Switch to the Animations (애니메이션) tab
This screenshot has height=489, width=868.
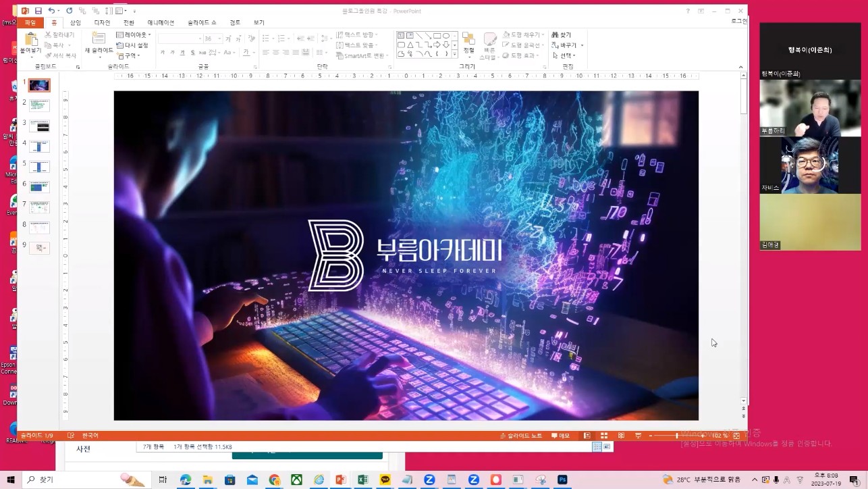coord(161,22)
